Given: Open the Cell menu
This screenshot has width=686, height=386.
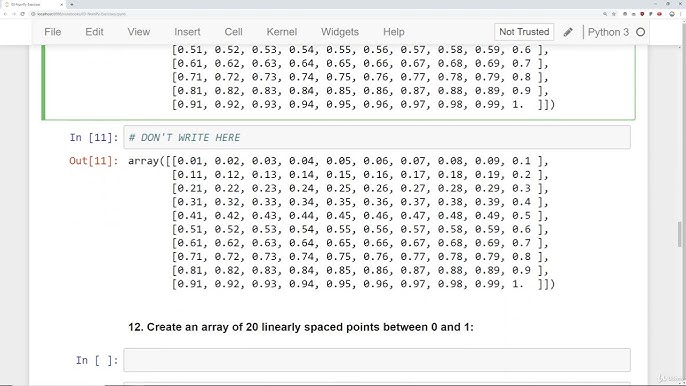Looking at the screenshot, I should [233, 32].
